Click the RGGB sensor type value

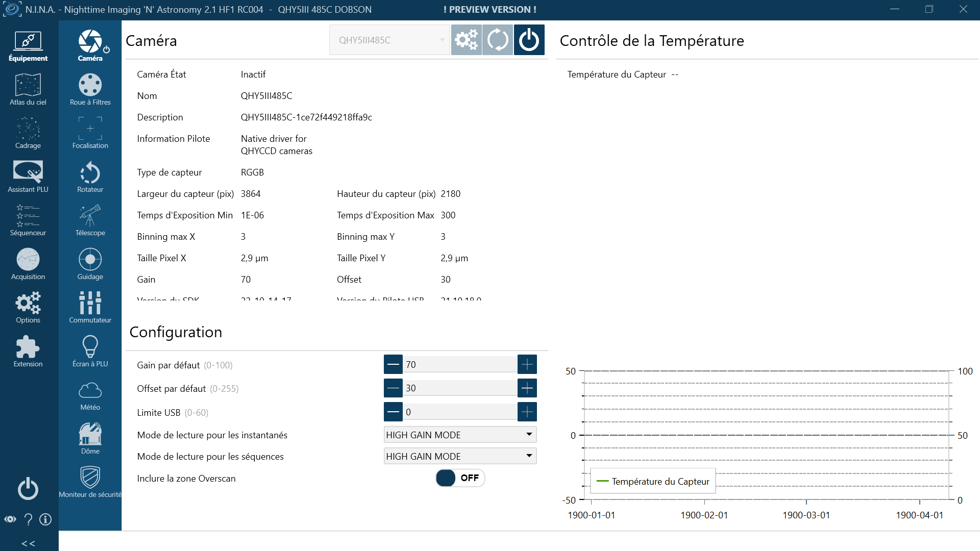click(x=252, y=172)
